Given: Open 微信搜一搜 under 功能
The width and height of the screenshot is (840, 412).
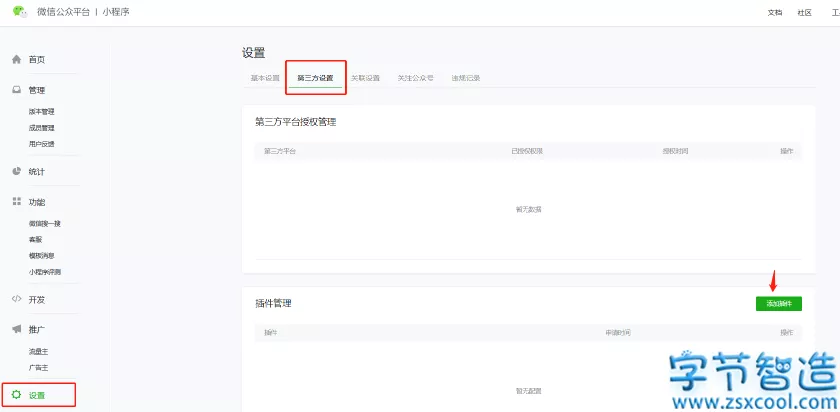Looking at the screenshot, I should [x=45, y=223].
